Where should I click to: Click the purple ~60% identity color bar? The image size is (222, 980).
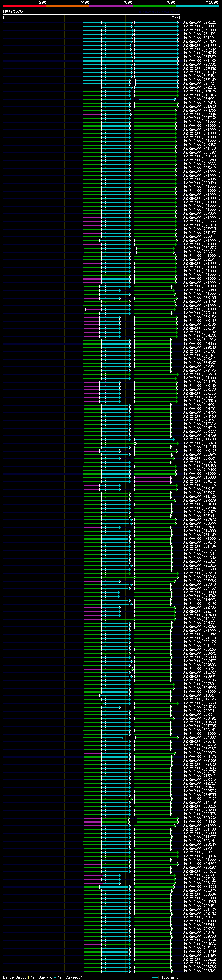[111, 7]
